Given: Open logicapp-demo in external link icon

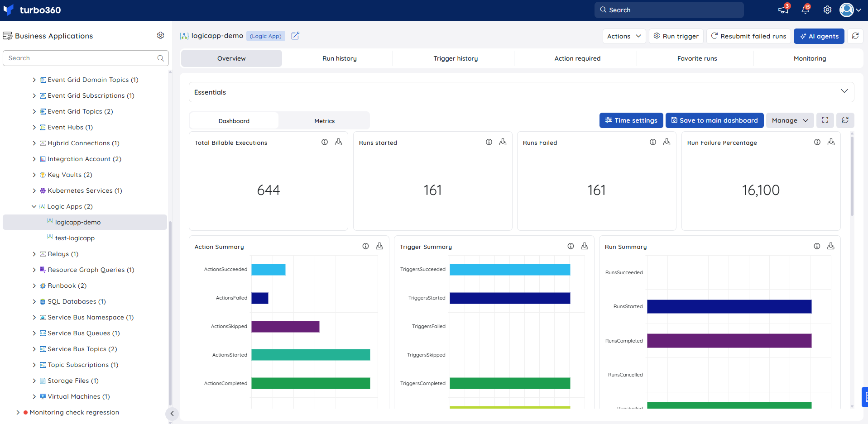Looking at the screenshot, I should click(295, 36).
